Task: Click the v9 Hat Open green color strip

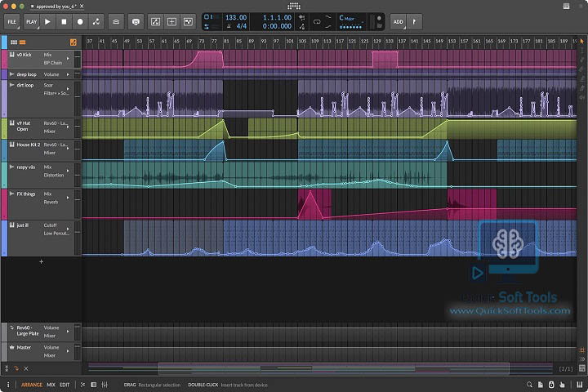Action: point(4,128)
